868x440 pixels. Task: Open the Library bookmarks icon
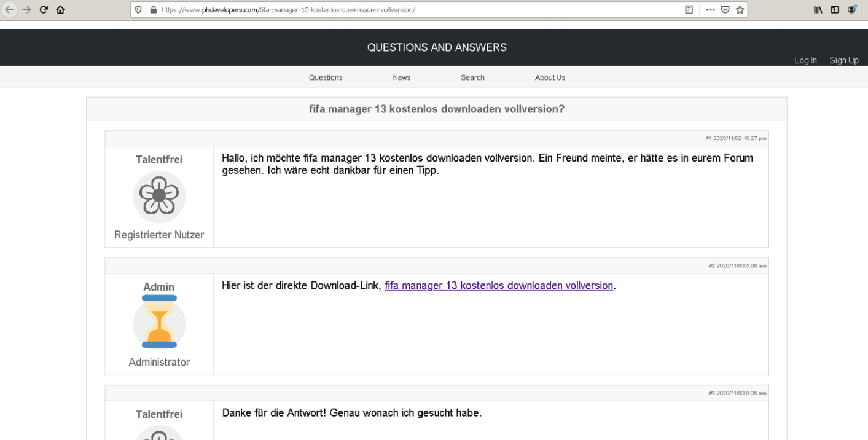point(818,10)
